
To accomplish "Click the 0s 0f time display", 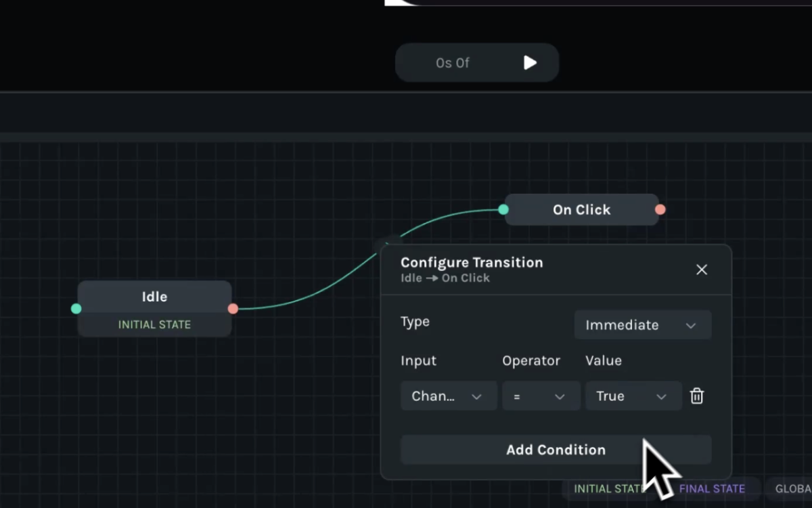I will coord(453,63).
